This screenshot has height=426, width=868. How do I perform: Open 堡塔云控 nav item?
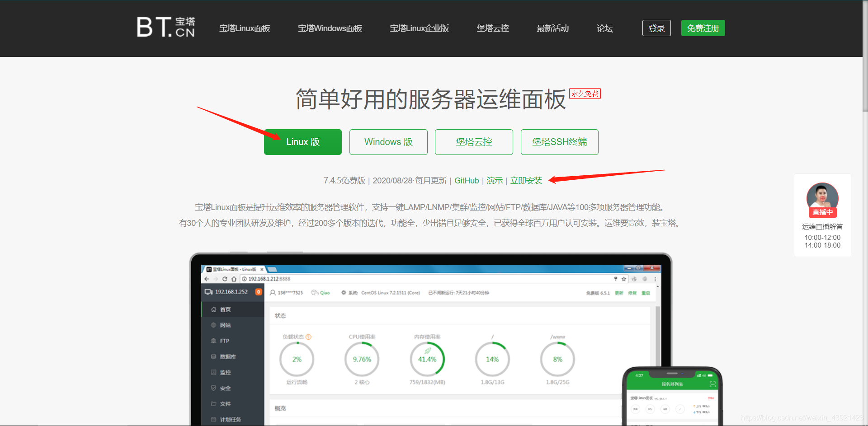point(493,28)
